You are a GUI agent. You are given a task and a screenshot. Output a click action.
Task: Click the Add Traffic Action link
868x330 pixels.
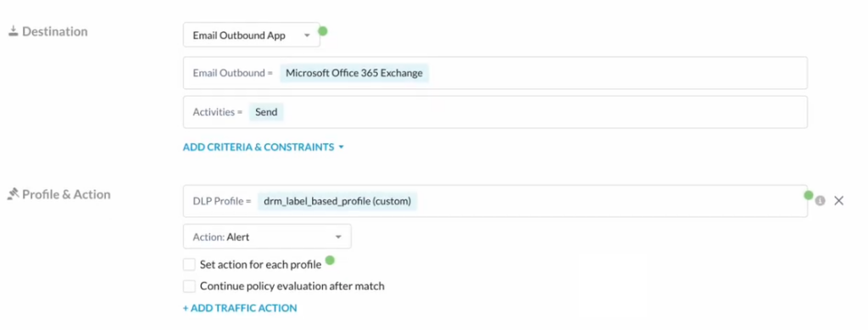(240, 308)
